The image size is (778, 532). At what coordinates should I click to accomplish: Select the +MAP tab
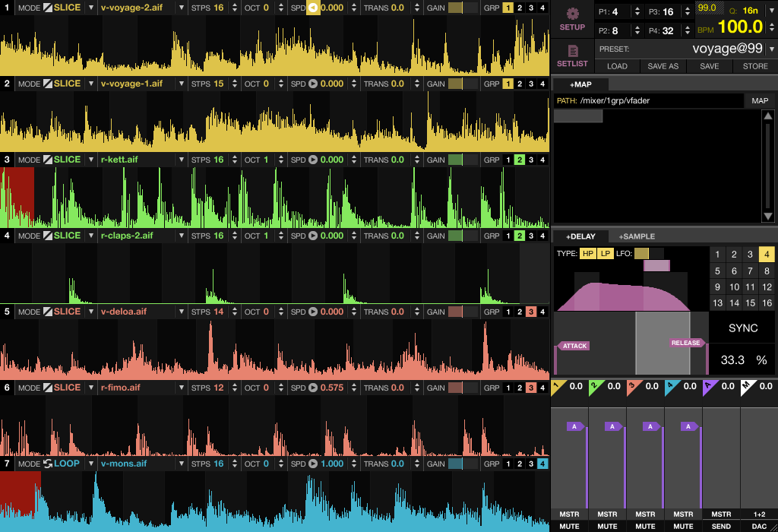point(580,84)
